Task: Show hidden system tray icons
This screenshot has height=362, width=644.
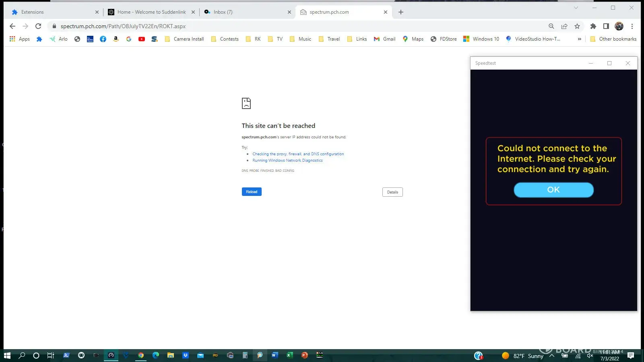Action: [x=552, y=356]
